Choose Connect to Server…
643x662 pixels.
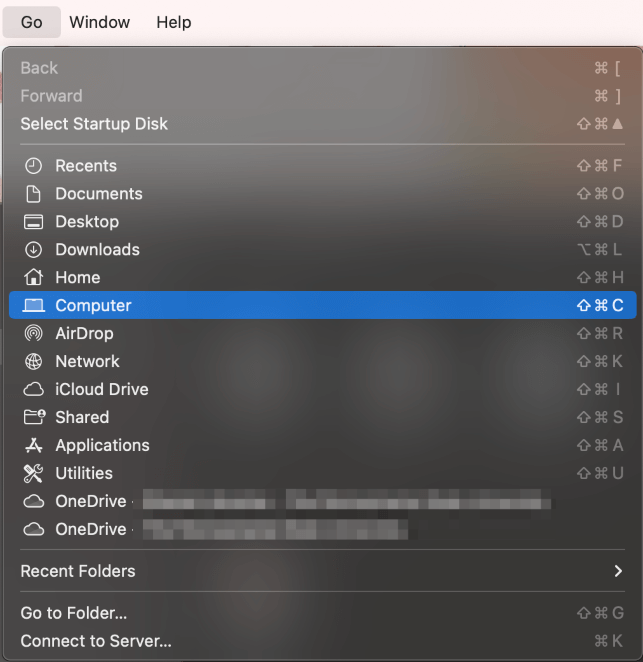[323, 641]
